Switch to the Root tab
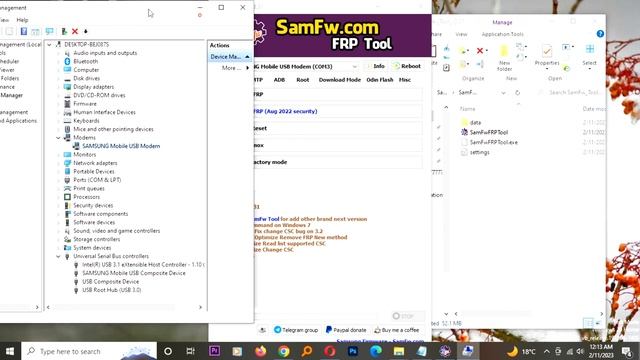Screen dimensions: 640x360 (302, 80)
